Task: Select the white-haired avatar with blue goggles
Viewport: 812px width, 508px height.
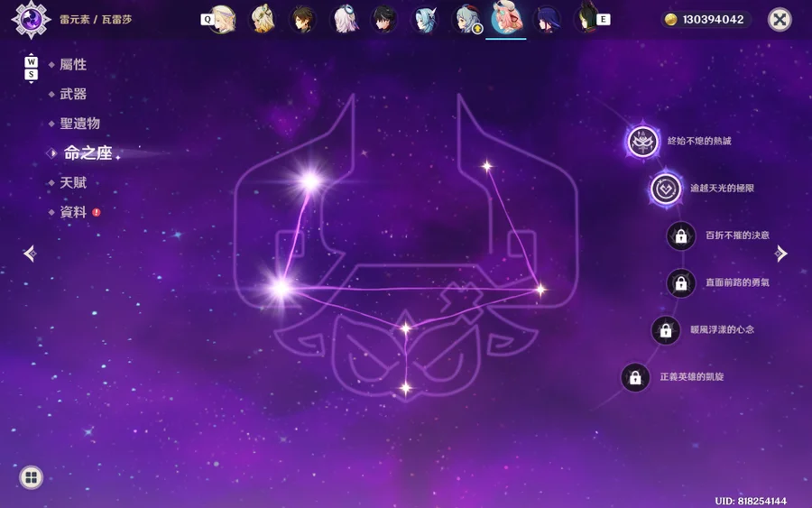Action: [344, 20]
